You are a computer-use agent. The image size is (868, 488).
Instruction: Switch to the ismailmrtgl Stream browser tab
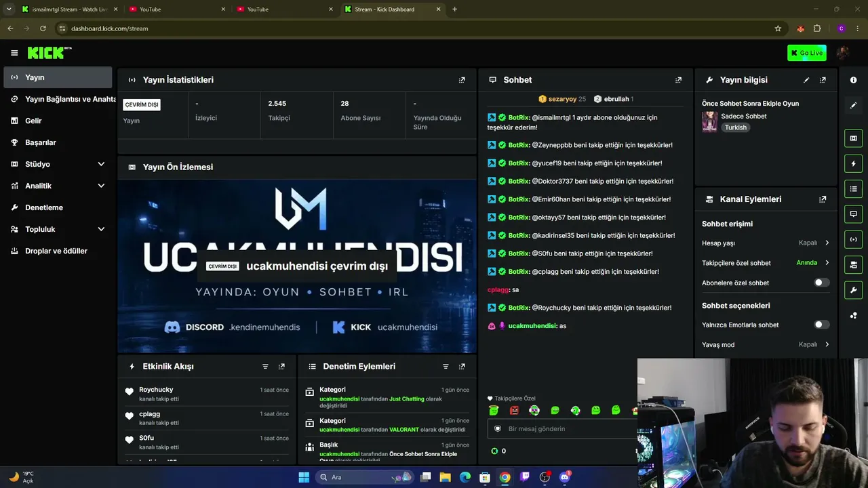tap(69, 9)
